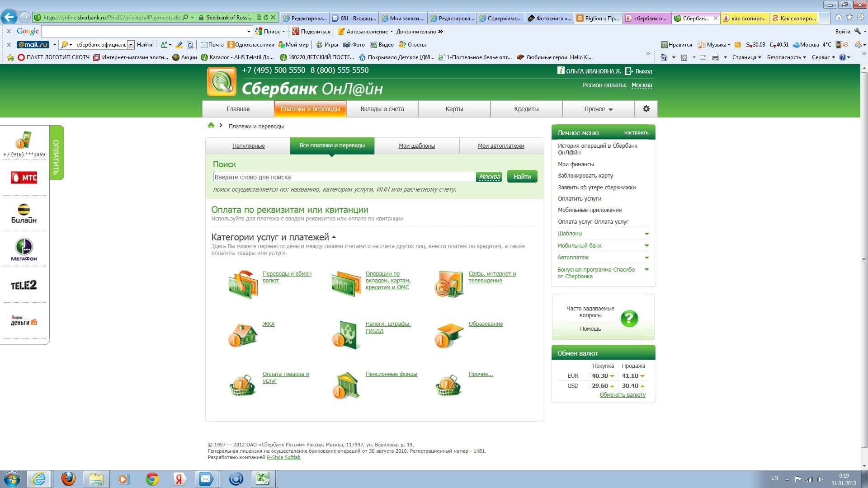
Task: Open Yandex browser from the taskbar
Action: [179, 479]
